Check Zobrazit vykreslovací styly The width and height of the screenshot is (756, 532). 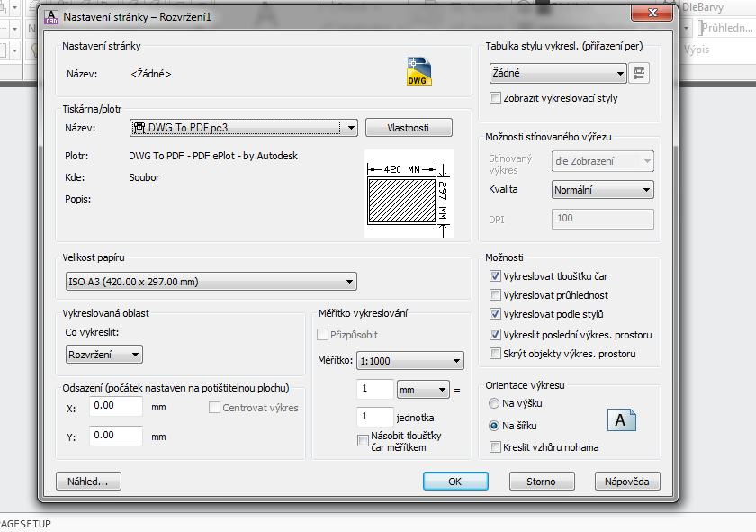[495, 98]
